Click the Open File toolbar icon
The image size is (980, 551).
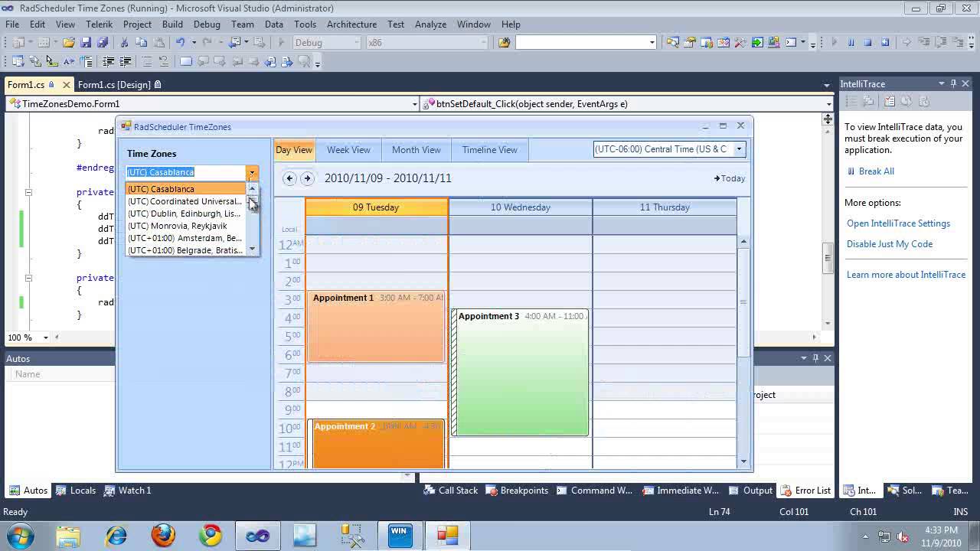(69, 43)
